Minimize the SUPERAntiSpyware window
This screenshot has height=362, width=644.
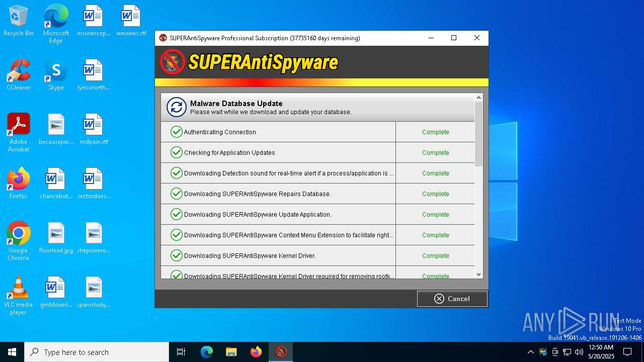coord(431,38)
